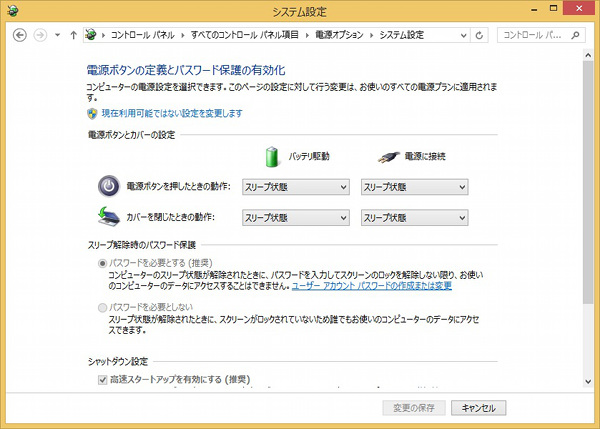Screen dimensions: 600x429
Task: Select パスワードを必要としない radio button
Action: point(102,308)
